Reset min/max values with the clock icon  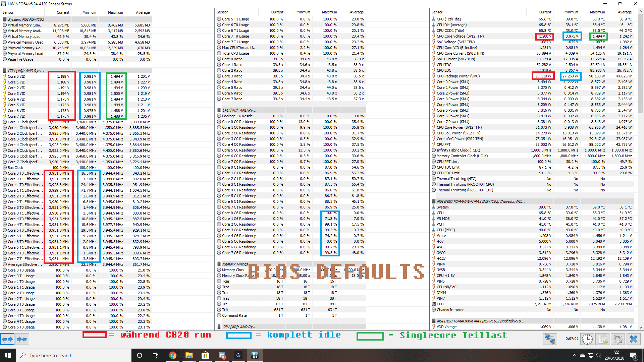pyautogui.click(x=587, y=339)
